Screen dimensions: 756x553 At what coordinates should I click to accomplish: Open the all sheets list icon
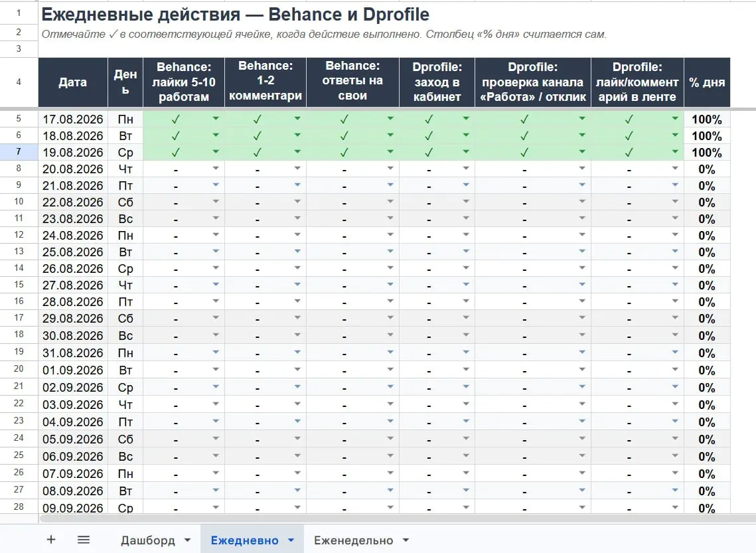click(x=84, y=540)
